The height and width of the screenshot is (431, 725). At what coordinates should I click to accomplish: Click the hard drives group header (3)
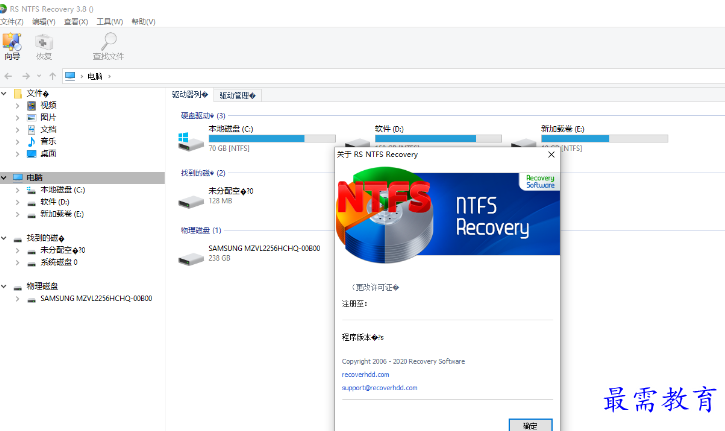pos(203,116)
